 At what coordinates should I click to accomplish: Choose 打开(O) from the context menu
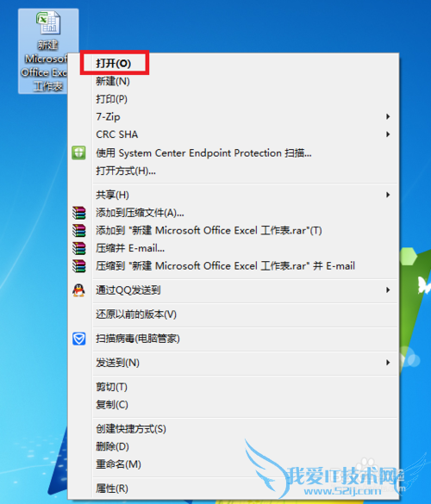[234, 63]
